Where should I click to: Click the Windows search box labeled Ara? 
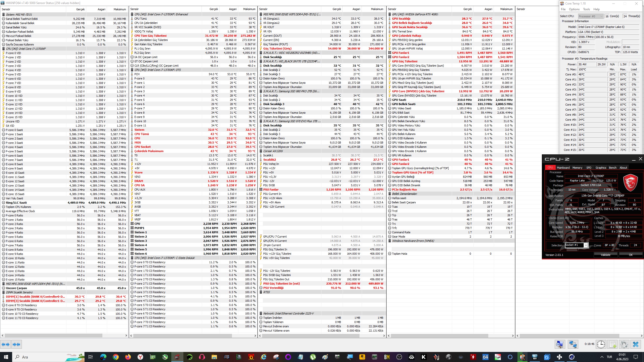48,357
